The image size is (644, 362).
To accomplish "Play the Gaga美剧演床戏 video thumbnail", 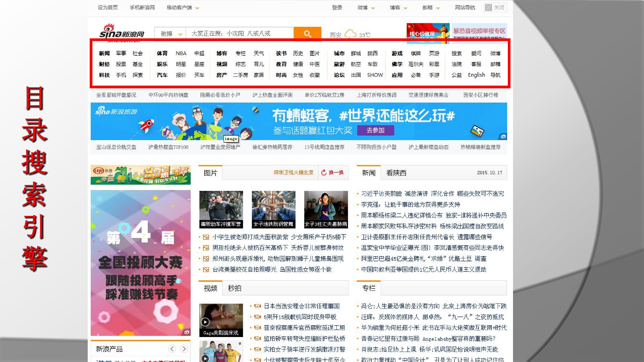I will (221, 320).
